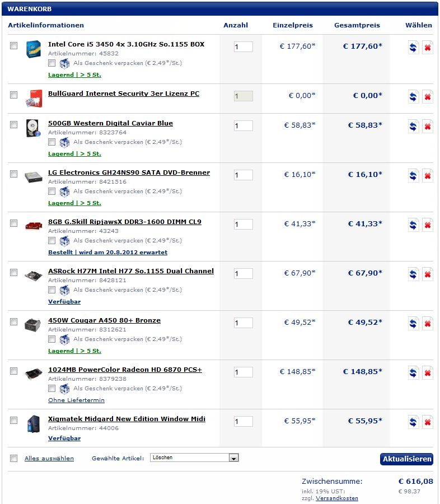Remove Intel Core i5 3450 from cart
The image size is (440, 504).
[428, 48]
